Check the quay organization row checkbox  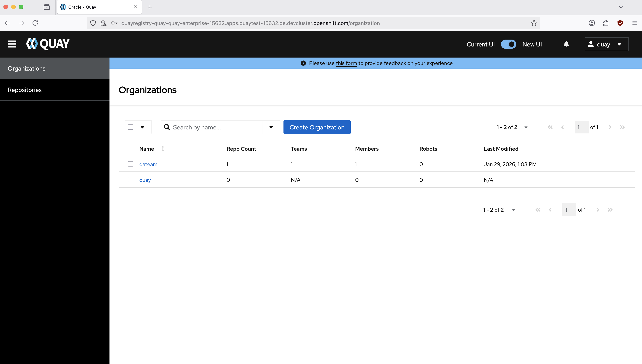130,180
